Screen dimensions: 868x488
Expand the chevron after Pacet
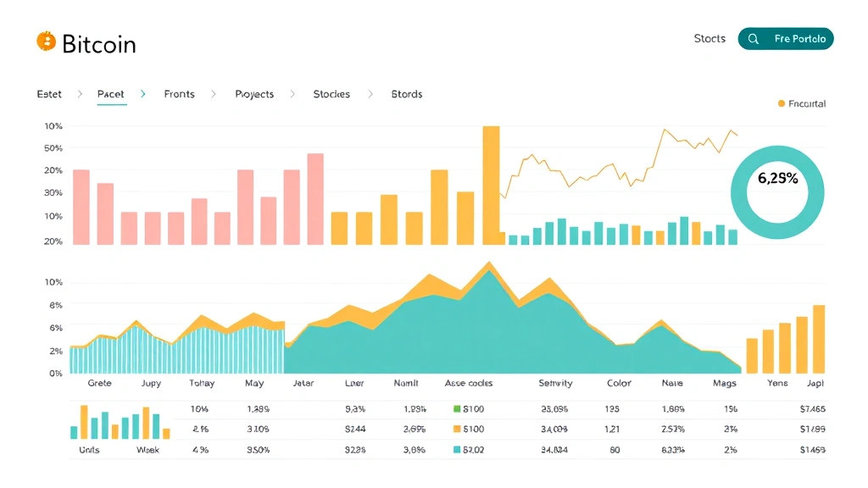142,94
